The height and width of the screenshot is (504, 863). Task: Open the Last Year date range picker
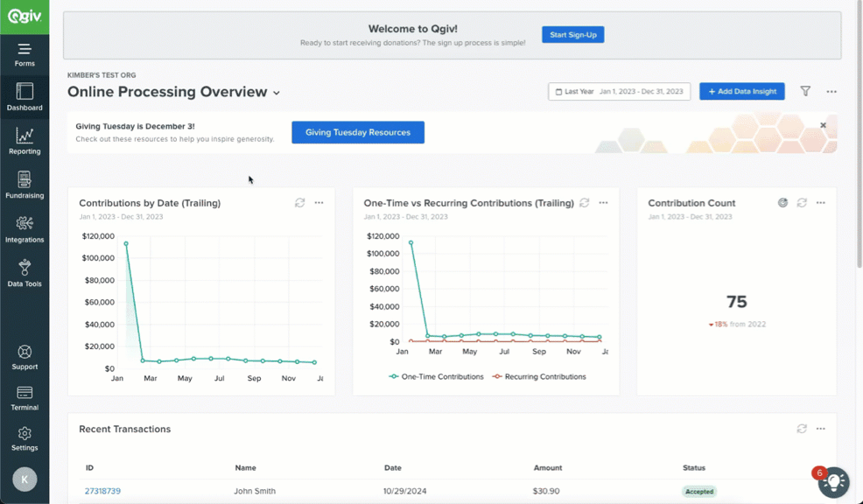619,91
